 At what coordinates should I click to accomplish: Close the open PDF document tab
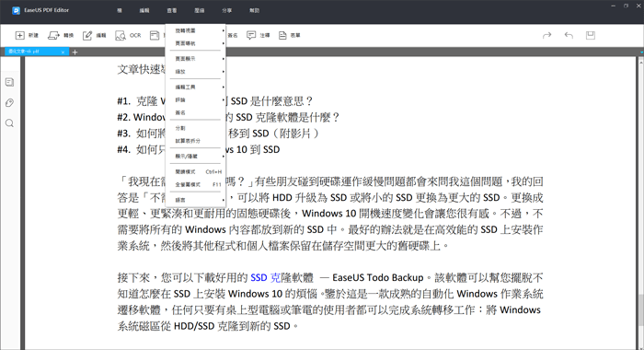click(x=63, y=52)
